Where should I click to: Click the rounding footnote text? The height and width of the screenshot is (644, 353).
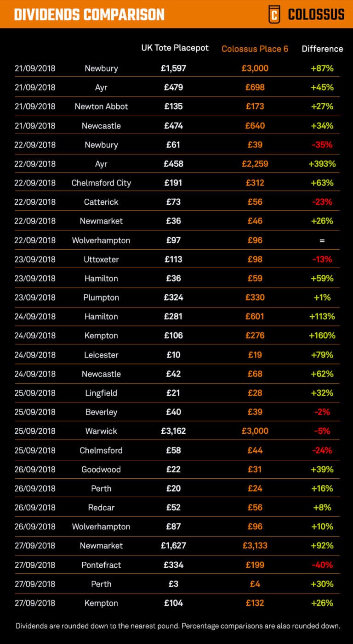click(177, 626)
